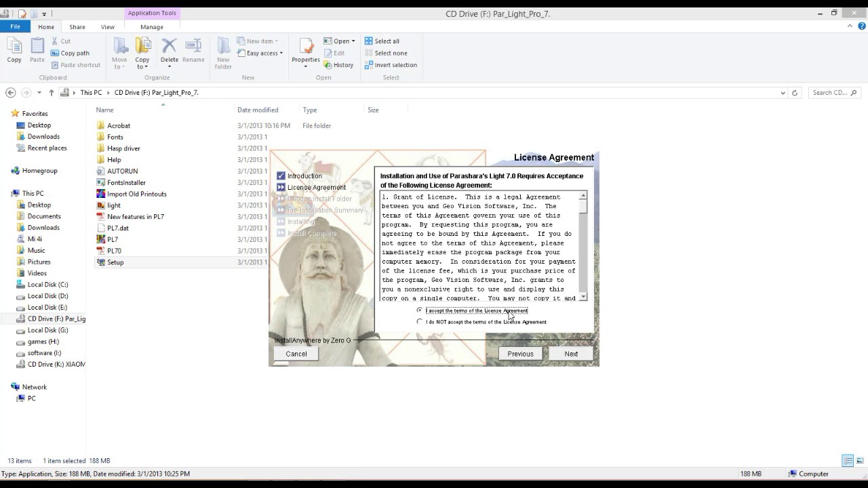Select the FontsInstaller file
Screen dimensions: 868x488
(x=126, y=182)
